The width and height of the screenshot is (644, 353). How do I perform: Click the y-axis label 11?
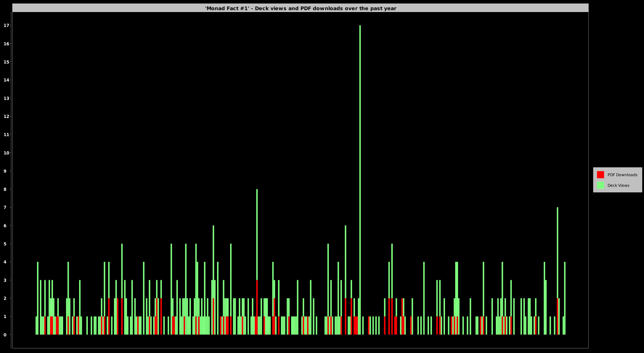click(6, 134)
